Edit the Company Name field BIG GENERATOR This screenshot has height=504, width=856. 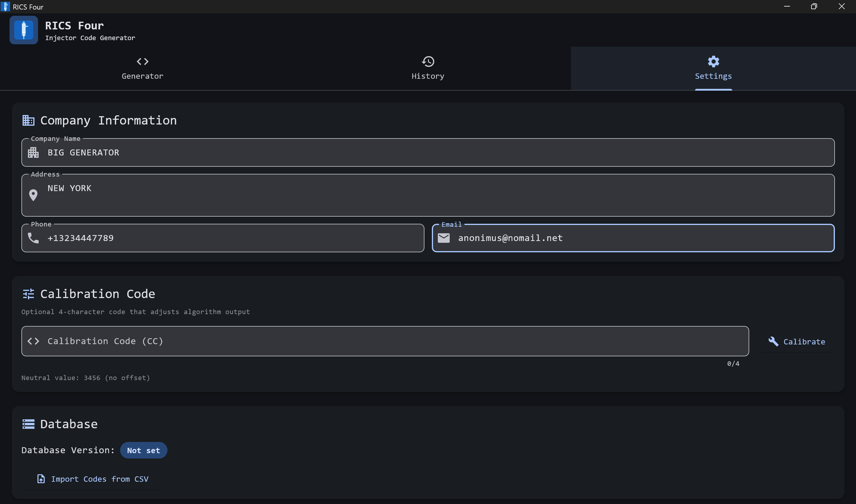click(428, 152)
